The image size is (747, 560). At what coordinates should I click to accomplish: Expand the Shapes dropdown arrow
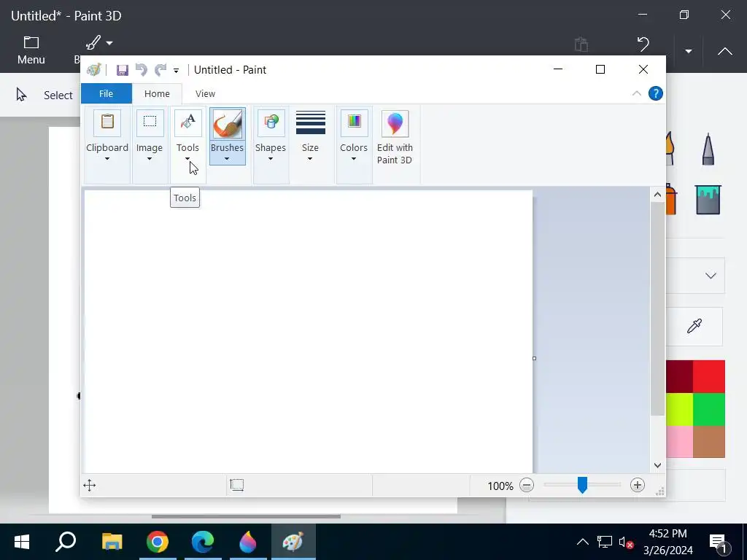[x=271, y=159]
